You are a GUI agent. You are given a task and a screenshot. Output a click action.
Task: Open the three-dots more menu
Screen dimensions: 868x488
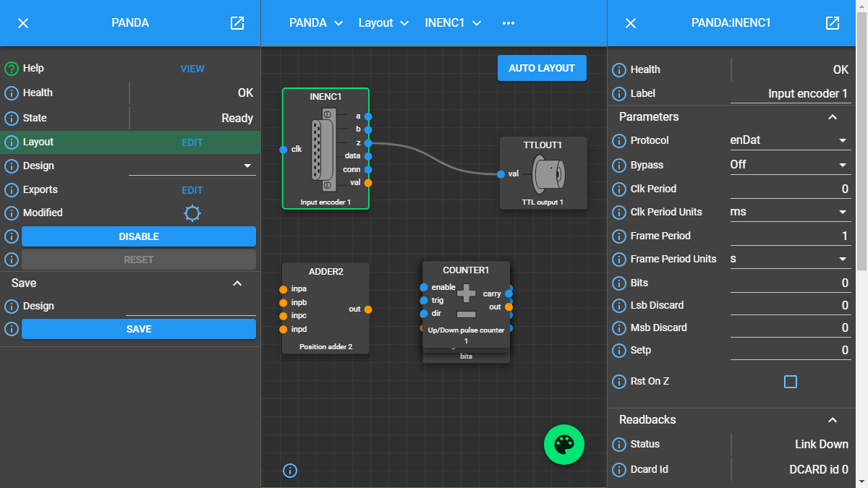click(x=509, y=23)
